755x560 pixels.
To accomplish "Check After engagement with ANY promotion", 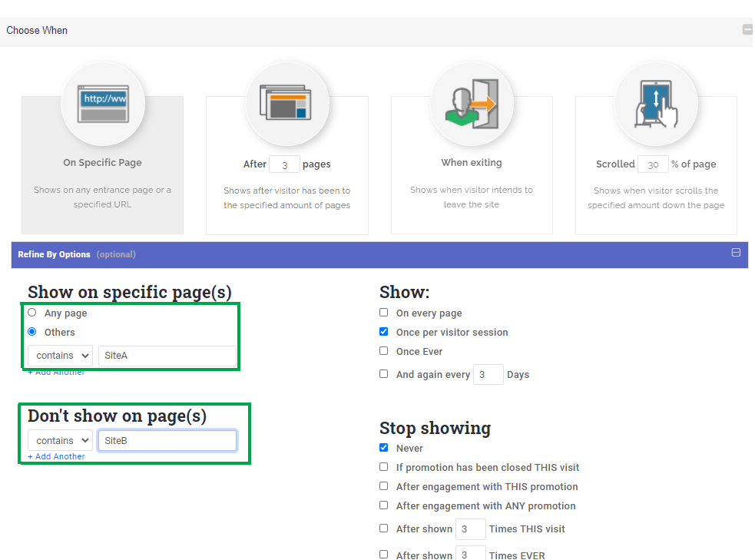I will (383, 505).
